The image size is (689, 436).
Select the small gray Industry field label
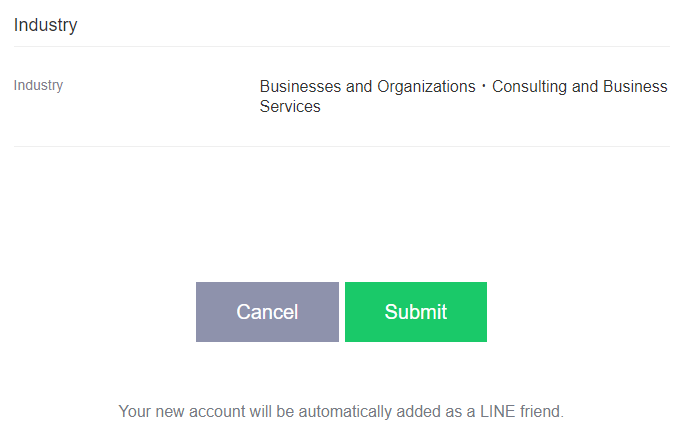(x=38, y=86)
